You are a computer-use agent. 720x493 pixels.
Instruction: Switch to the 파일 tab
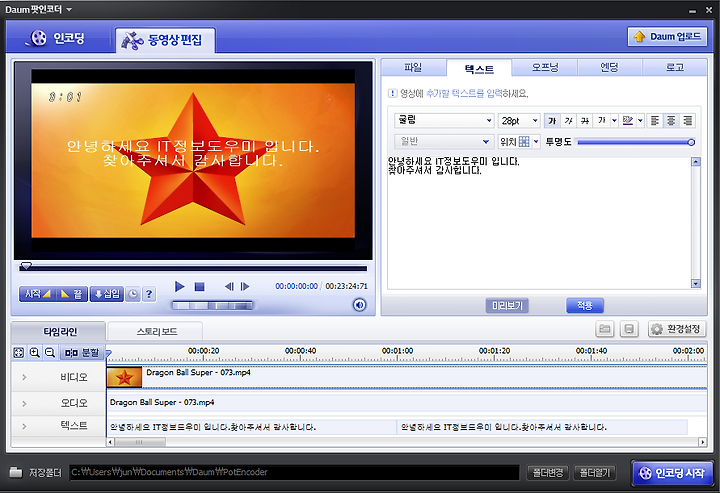pos(414,67)
